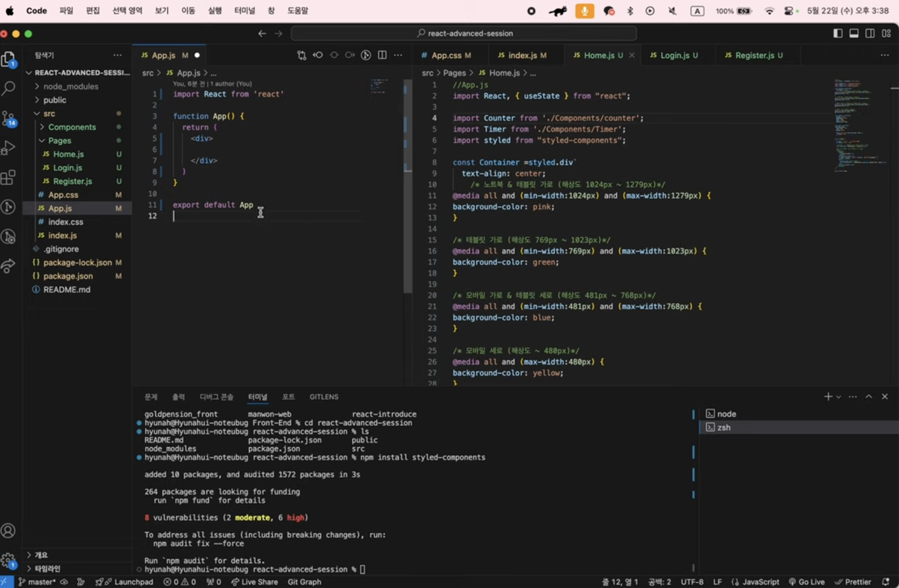
Task: Open the Live Share activity bar icon
Action: [x=9, y=266]
